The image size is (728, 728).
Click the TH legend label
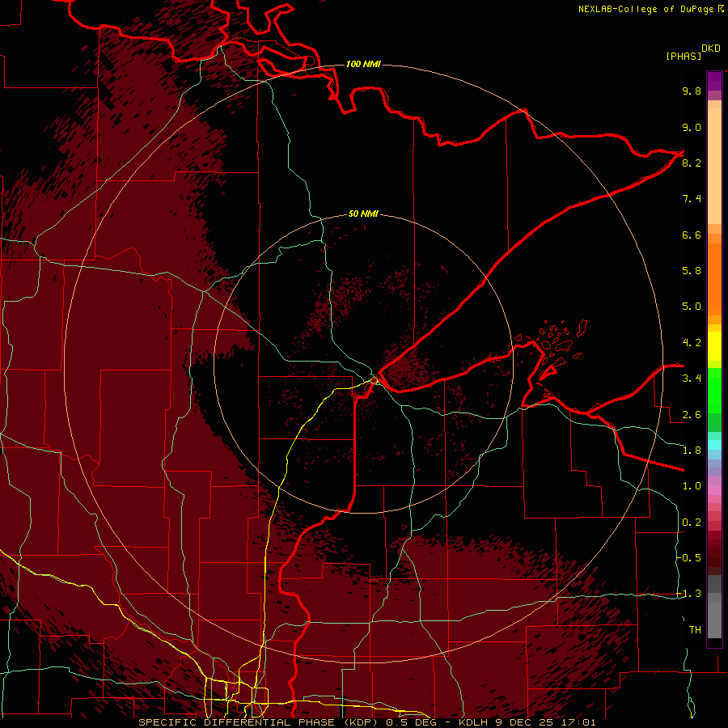pyautogui.click(x=695, y=630)
